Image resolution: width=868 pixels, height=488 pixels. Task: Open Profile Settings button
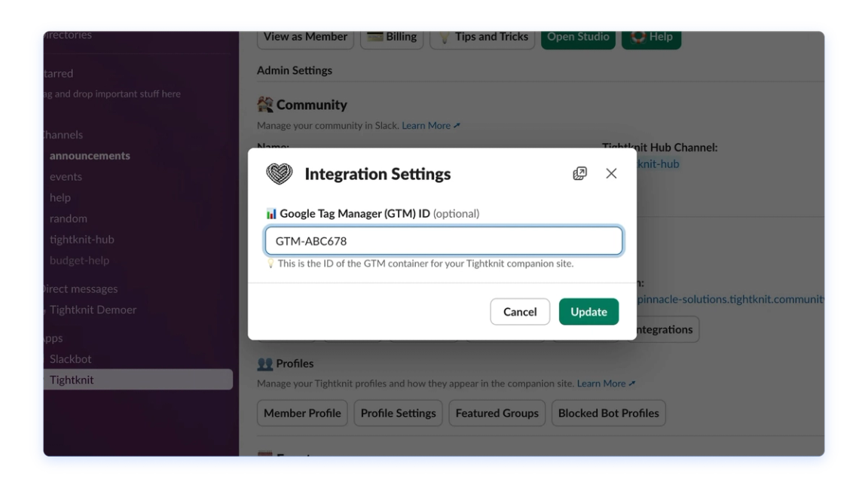coord(398,413)
